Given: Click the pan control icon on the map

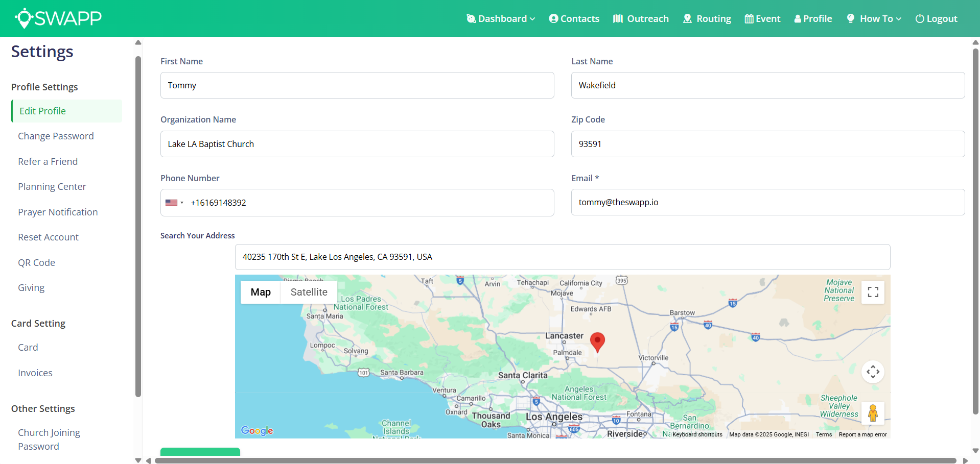Looking at the screenshot, I should click(x=873, y=372).
